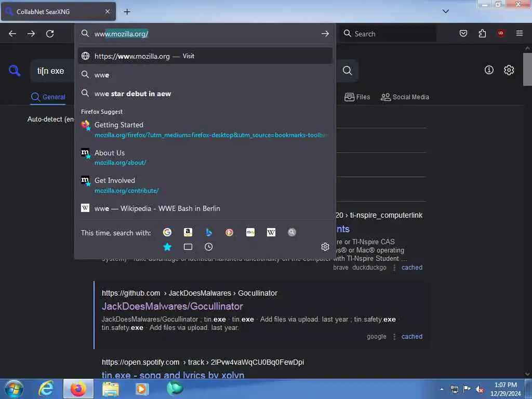Click page vertical scrollbar thumb

(527, 69)
